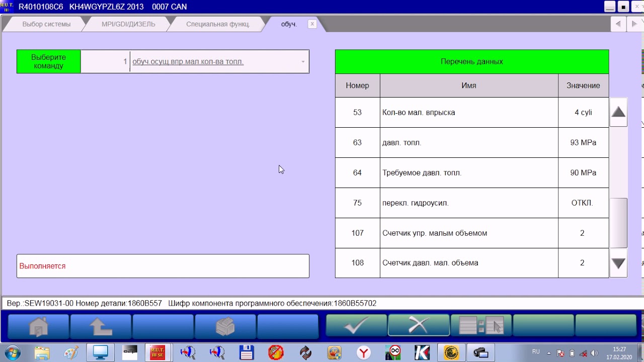Image resolution: width=644 pixels, height=362 pixels.
Task: Click the data list scrollbar thumb
Action: tap(618, 223)
